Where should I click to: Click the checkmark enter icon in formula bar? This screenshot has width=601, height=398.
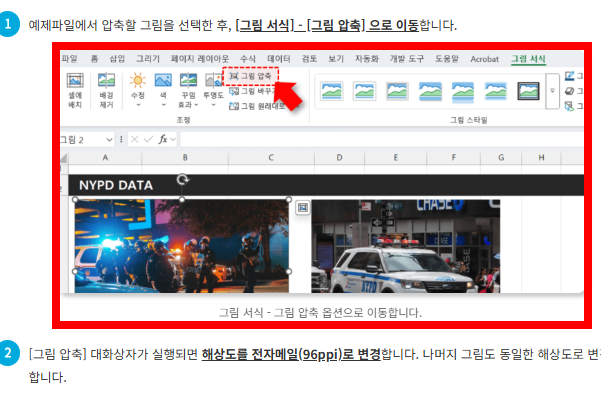pos(148,139)
